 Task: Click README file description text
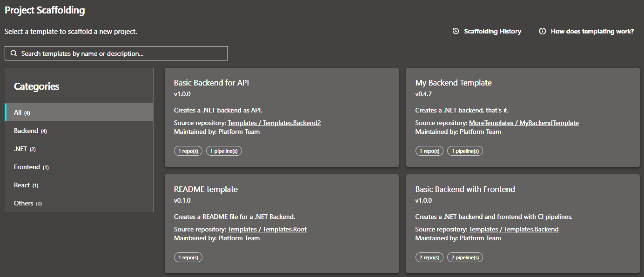pos(235,217)
